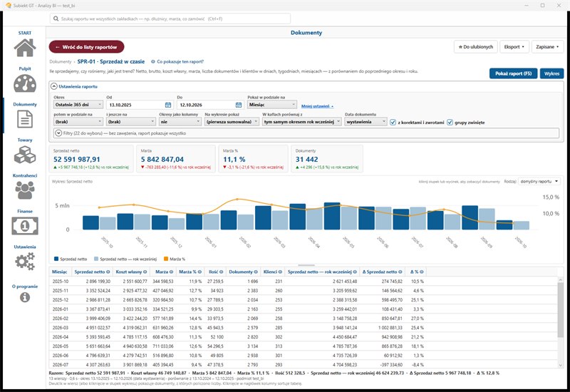Open calendar picker for Do date
This screenshot has height=392, width=570.
click(x=239, y=105)
